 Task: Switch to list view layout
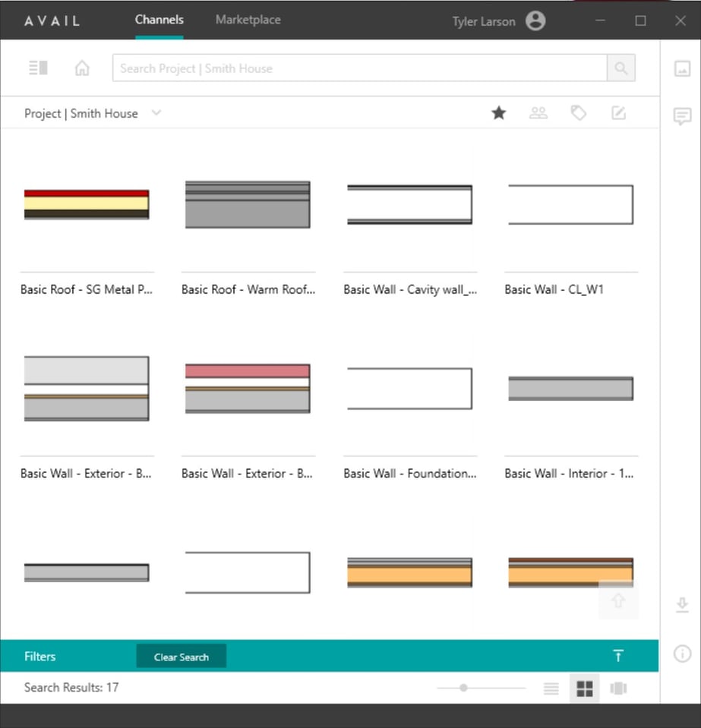(551, 688)
